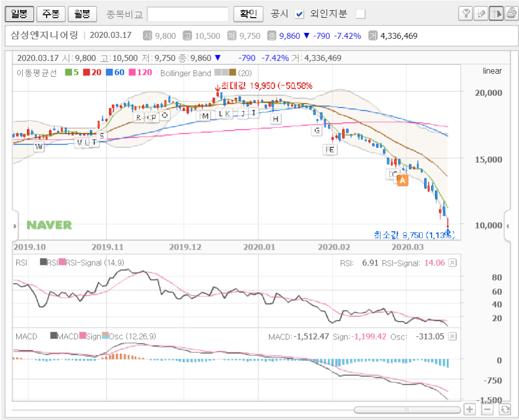
Task: Open disclosure marker I on chart
Action: pos(254,113)
